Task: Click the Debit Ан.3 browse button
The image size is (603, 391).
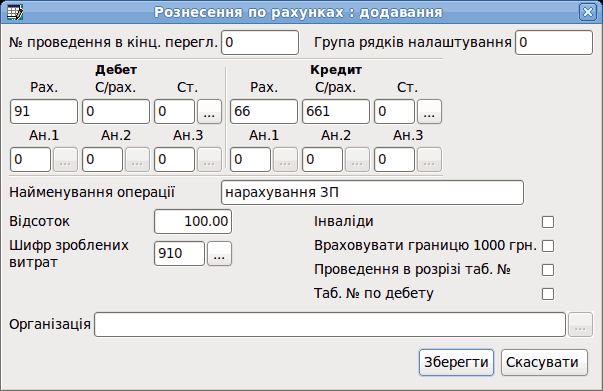Action: coord(210,160)
